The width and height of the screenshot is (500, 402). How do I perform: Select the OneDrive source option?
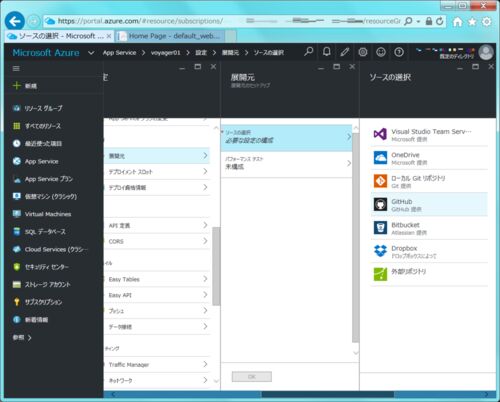click(x=429, y=158)
